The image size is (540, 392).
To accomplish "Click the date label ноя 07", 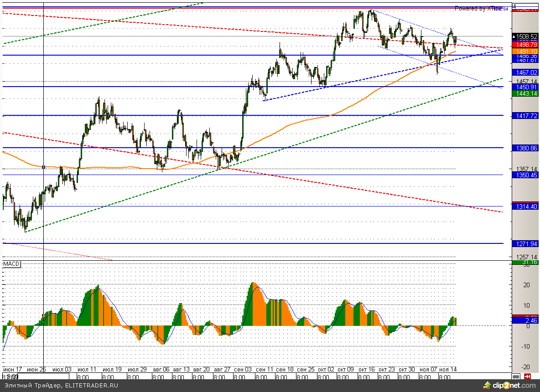I will pos(428,370).
